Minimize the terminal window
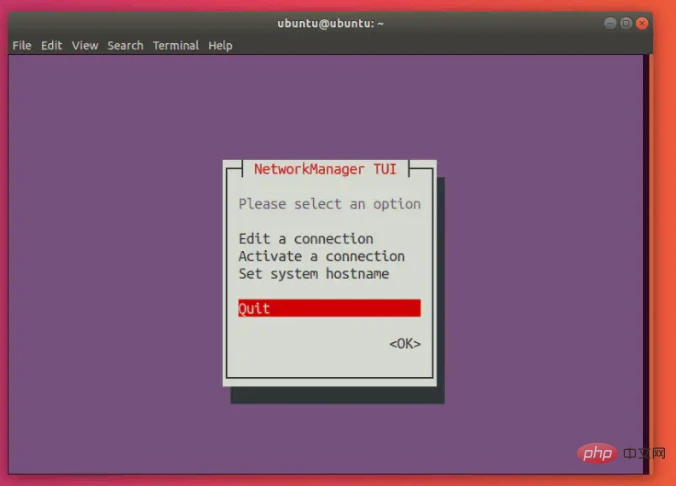This screenshot has height=486, width=676. [x=609, y=23]
